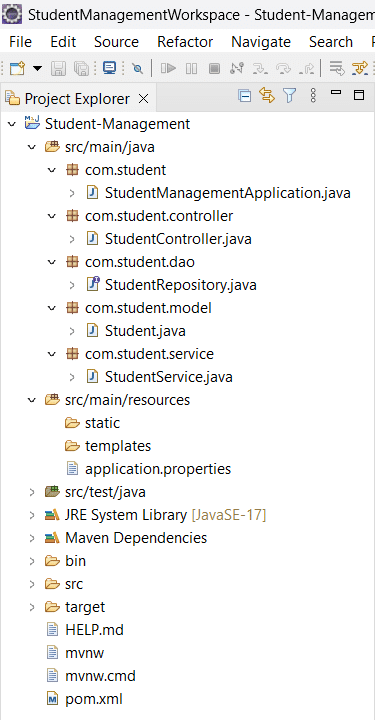This screenshot has width=375, height=720.
Task: Expand StudentService.java node
Action: (x=72, y=377)
